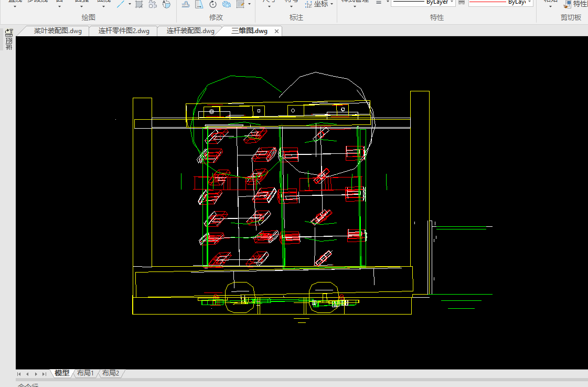Expand the 坐标 dimension dropdown
The width and height of the screenshot is (588, 387).
coord(332,4)
